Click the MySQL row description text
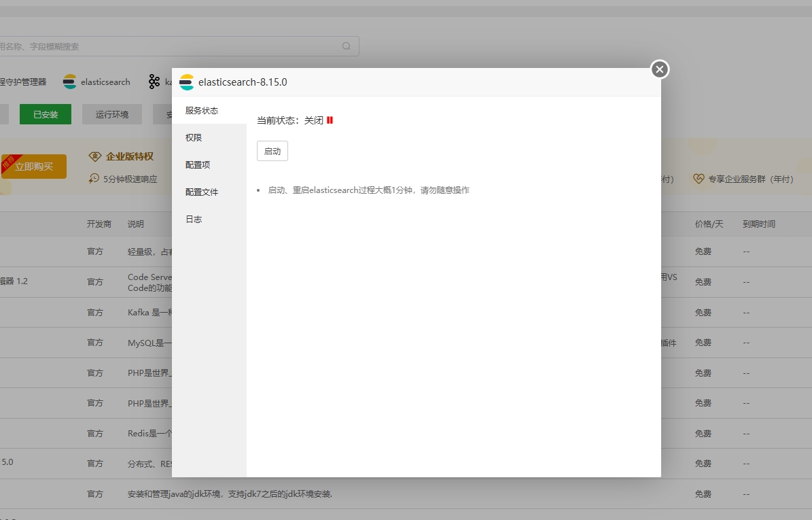Screen dimensions: 812x520 [149, 343]
